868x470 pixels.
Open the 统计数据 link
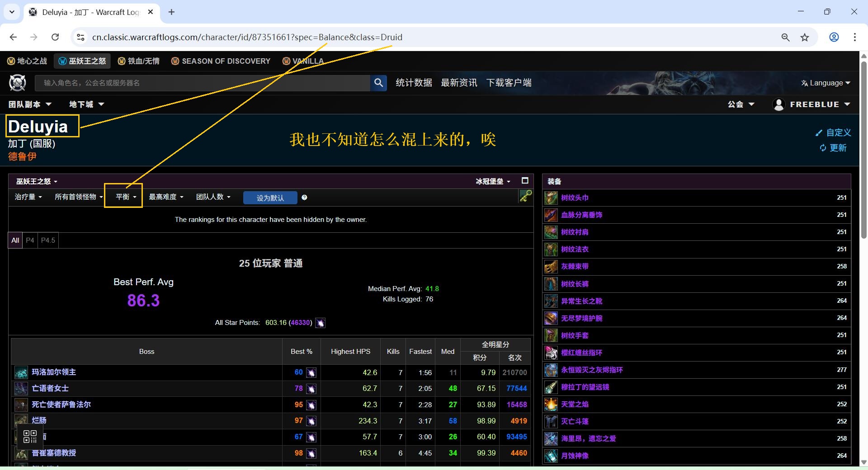[x=414, y=83]
